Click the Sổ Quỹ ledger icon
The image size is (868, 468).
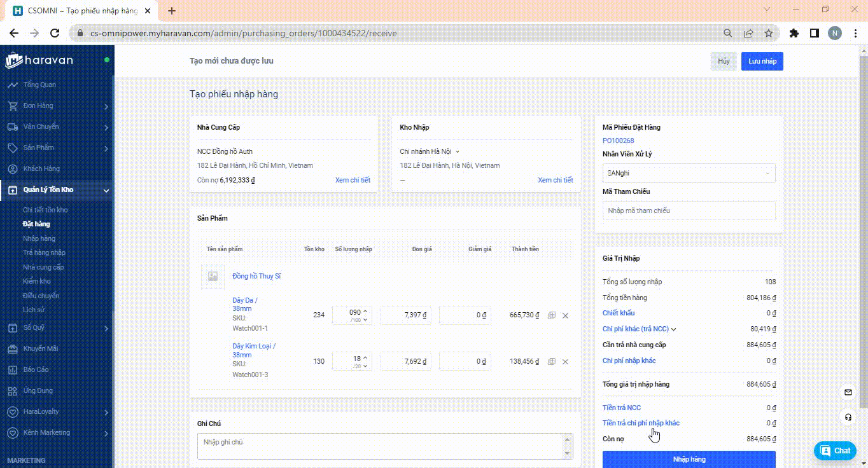pyautogui.click(x=12, y=328)
